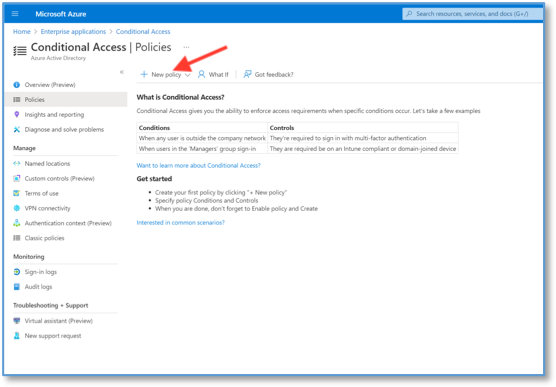This screenshot has width=556, height=387.
Task: Expand the New policy dropdown chevron
Action: click(x=188, y=75)
